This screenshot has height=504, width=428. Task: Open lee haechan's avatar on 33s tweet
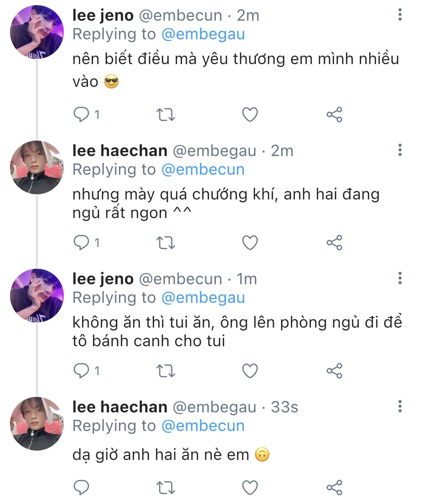(x=37, y=424)
